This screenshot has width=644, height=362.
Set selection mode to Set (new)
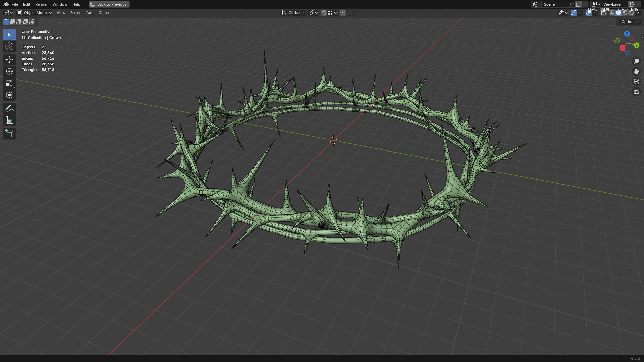6,22
